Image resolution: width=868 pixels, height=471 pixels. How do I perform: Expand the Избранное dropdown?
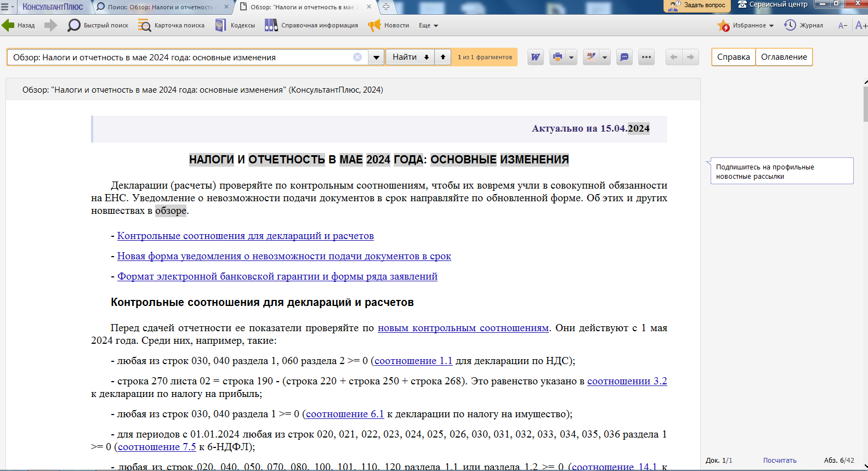(771, 26)
